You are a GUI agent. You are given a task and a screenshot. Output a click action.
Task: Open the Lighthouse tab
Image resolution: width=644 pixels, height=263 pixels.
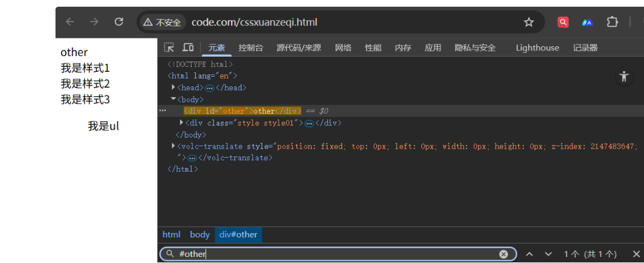(x=537, y=47)
